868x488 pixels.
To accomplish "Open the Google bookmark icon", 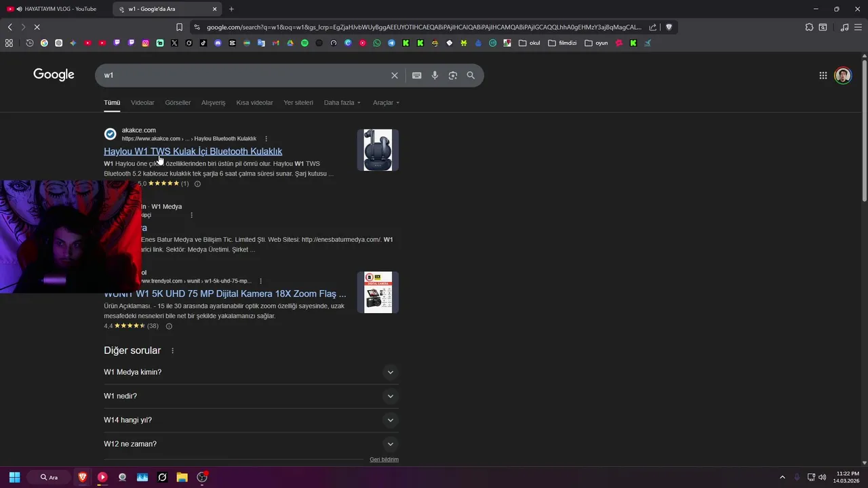I will tap(44, 43).
